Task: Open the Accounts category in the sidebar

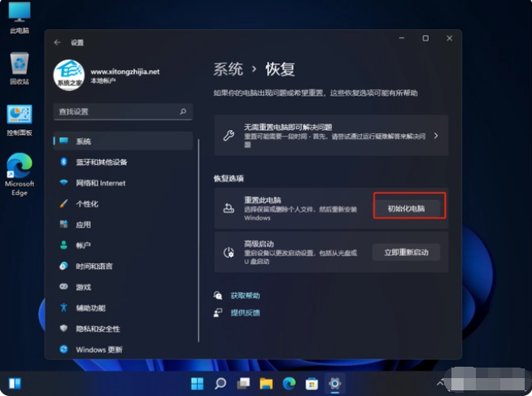Action: [x=123, y=245]
